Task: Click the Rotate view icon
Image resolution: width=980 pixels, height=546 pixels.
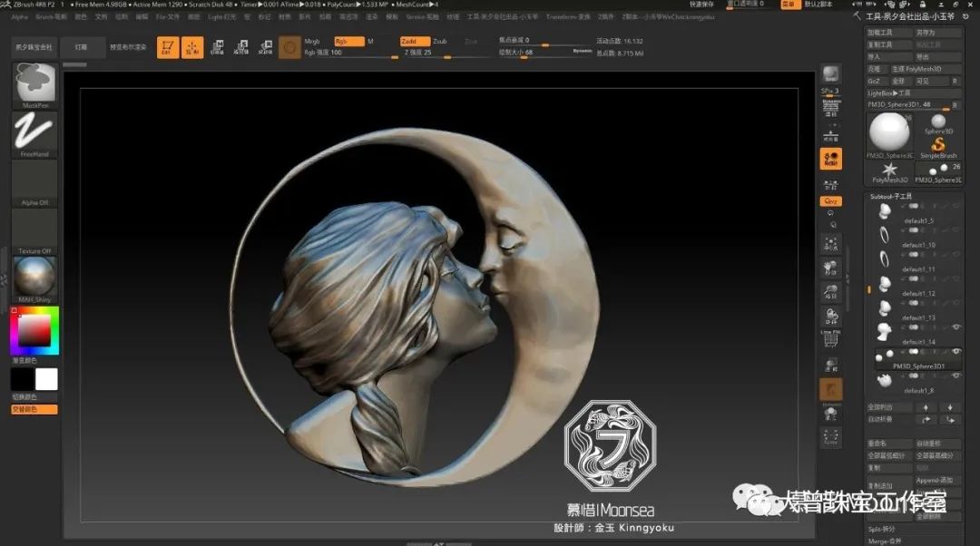Action: 830,317
